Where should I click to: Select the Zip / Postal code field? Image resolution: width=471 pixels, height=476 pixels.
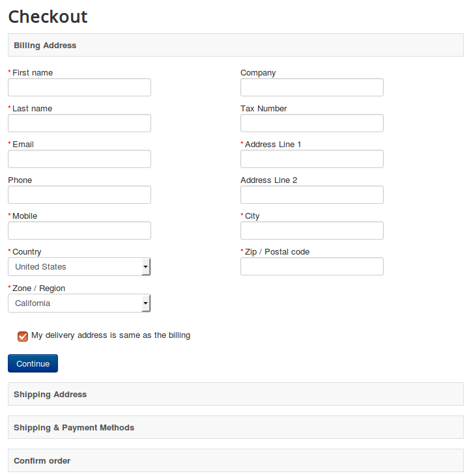tap(311, 266)
